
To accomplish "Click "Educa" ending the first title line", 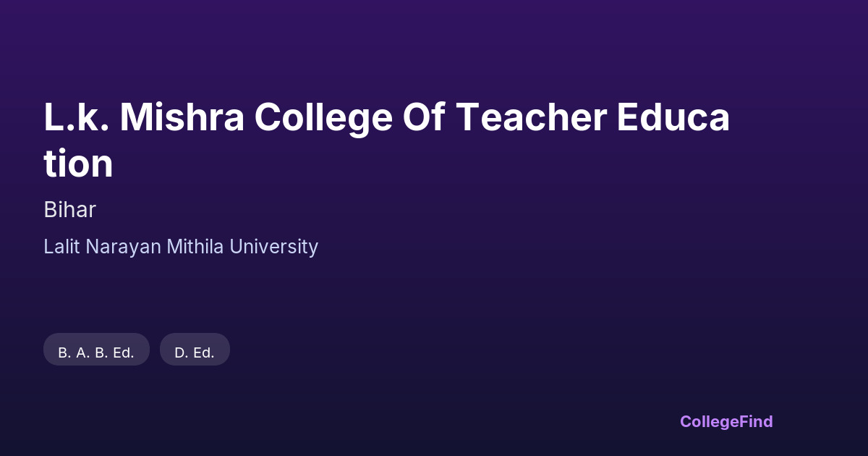I will point(673,117).
